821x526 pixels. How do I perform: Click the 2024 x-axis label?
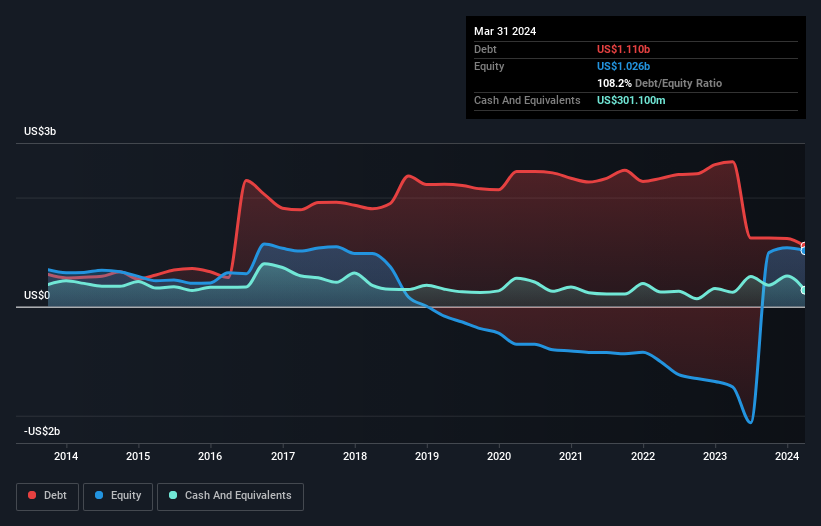click(787, 456)
